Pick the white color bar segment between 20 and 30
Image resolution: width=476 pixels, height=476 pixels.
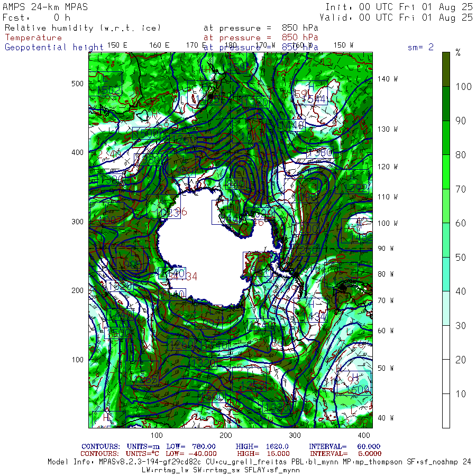point(446,342)
